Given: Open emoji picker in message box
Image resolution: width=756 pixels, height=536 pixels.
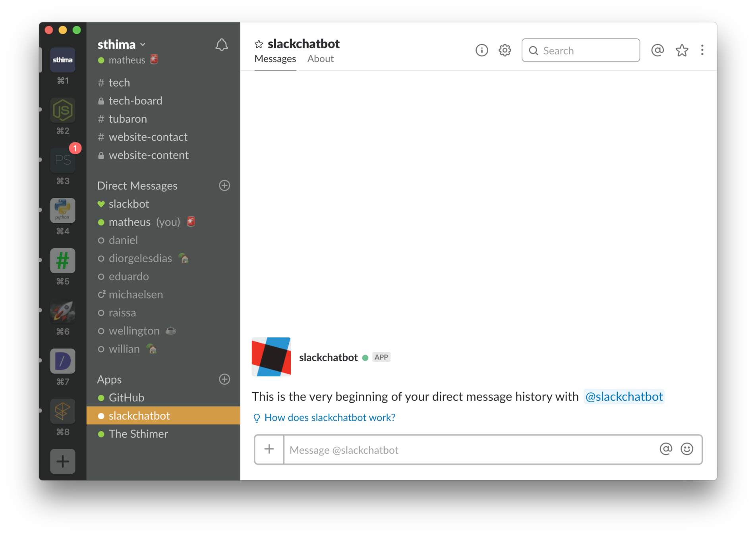Looking at the screenshot, I should click(x=687, y=449).
